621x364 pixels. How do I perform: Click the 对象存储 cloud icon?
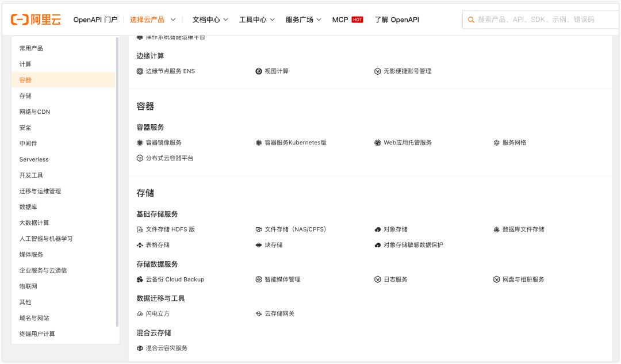[377, 229]
